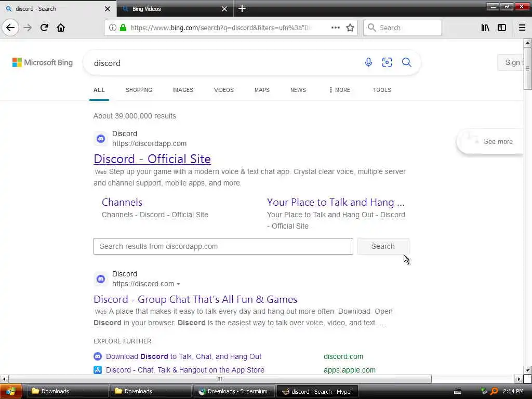Open page actions three-dots menu
The width and height of the screenshot is (532, 399).
(335, 28)
